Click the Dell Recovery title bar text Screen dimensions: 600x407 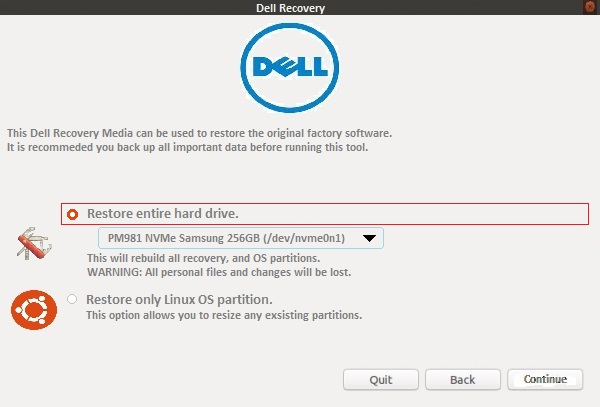291,8
